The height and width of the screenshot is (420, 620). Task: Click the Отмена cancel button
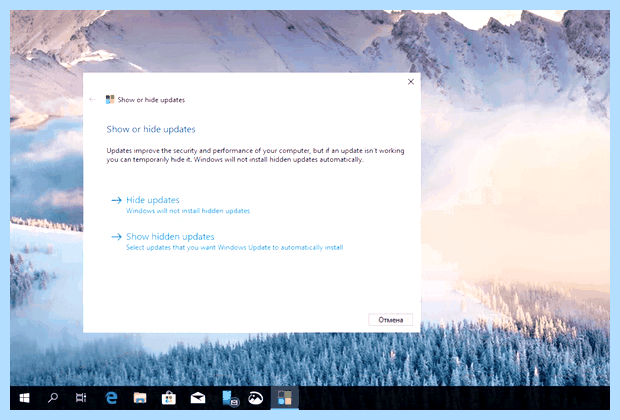point(391,320)
